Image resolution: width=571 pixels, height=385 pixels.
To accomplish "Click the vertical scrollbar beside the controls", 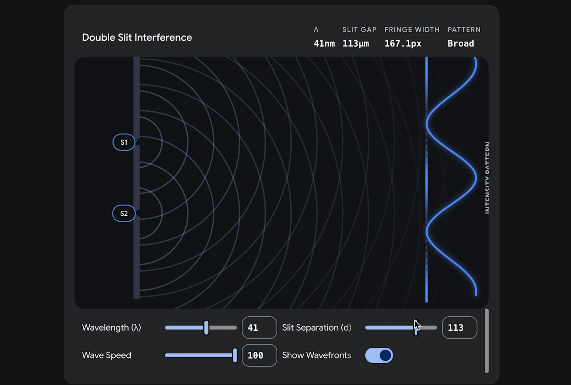I will tap(487, 341).
